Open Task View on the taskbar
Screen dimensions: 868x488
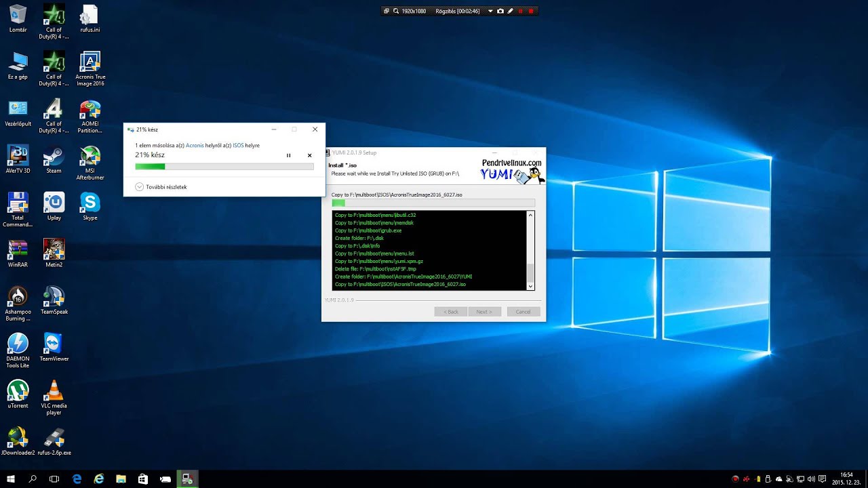(x=54, y=479)
